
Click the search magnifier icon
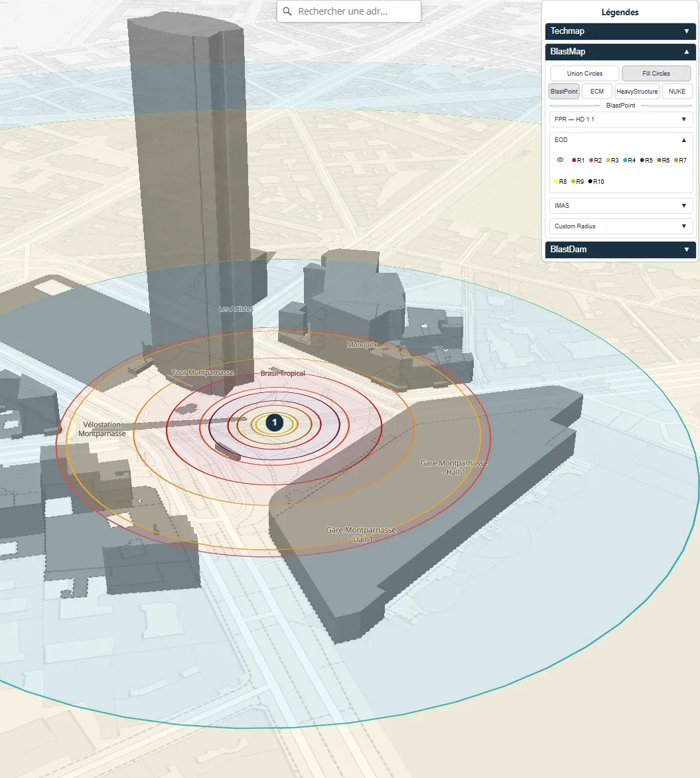pyautogui.click(x=287, y=11)
